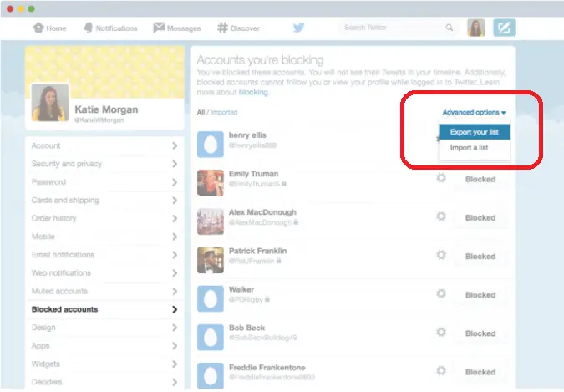The width and height of the screenshot is (564, 392).
Task: Click the search magnifier icon
Action: click(x=450, y=28)
